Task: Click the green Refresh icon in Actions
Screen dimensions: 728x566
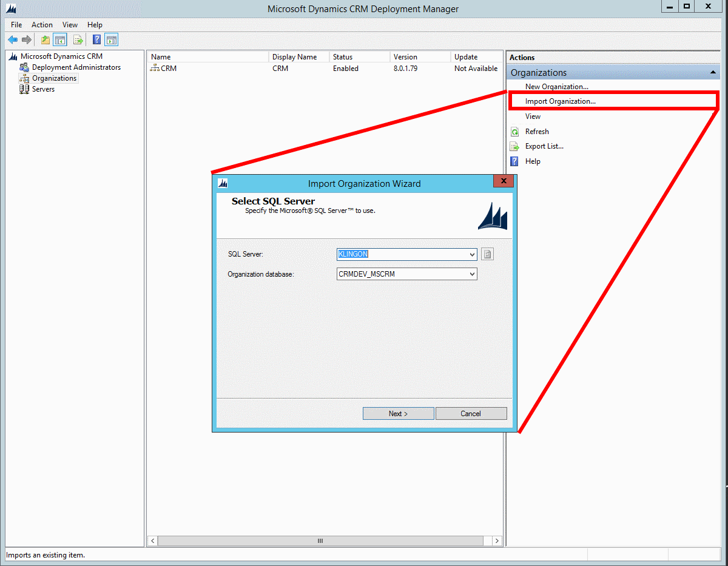Action: tap(514, 132)
